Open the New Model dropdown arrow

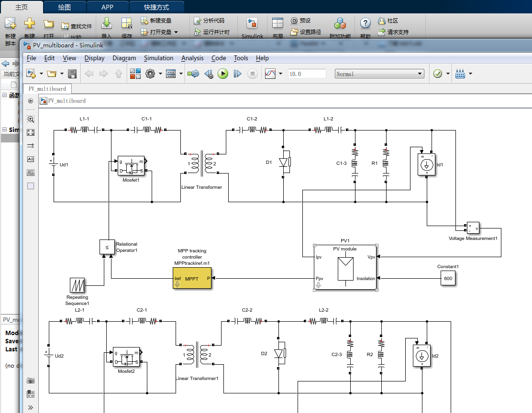pyautogui.click(x=42, y=74)
